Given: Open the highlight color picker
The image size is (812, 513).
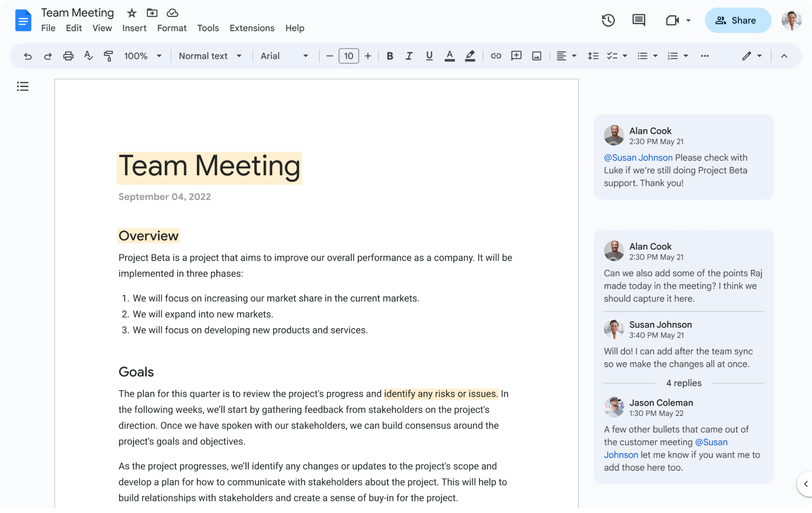Looking at the screenshot, I should pos(470,56).
